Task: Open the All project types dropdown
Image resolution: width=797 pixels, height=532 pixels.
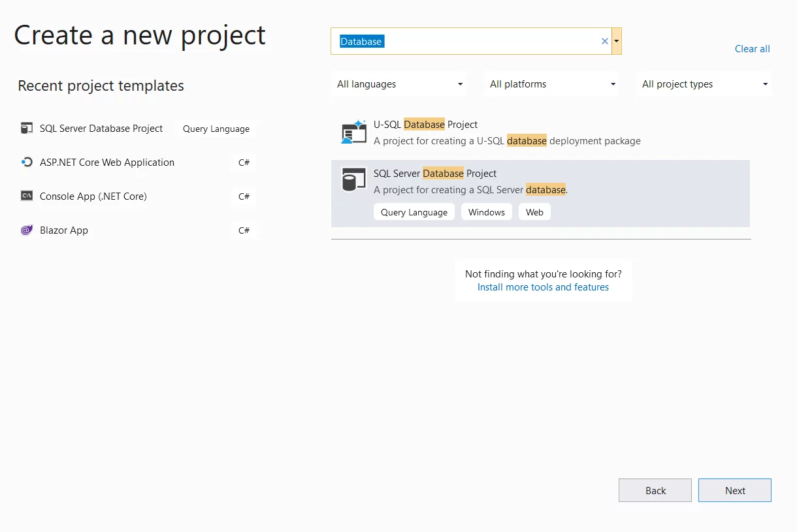Action: pyautogui.click(x=704, y=84)
